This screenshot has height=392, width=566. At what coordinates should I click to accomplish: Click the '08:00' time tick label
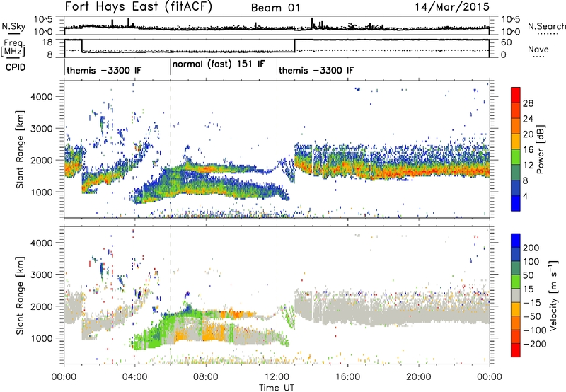206,377
